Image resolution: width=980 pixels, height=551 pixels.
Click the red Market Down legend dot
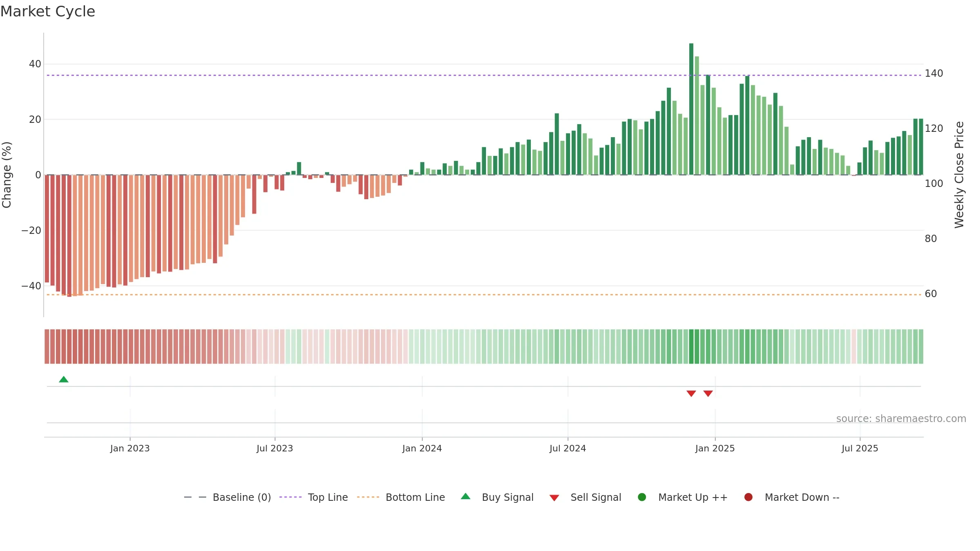(748, 497)
